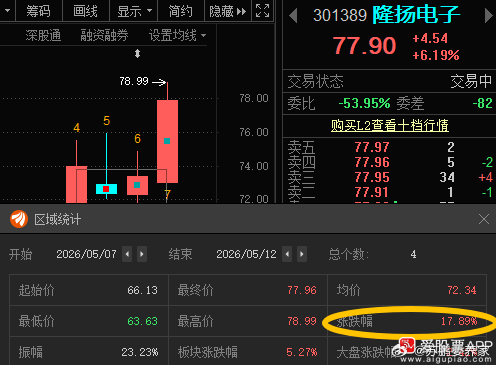Click the vertical resize arrows icon
This screenshot has height=365, width=496.
(x=137, y=53)
